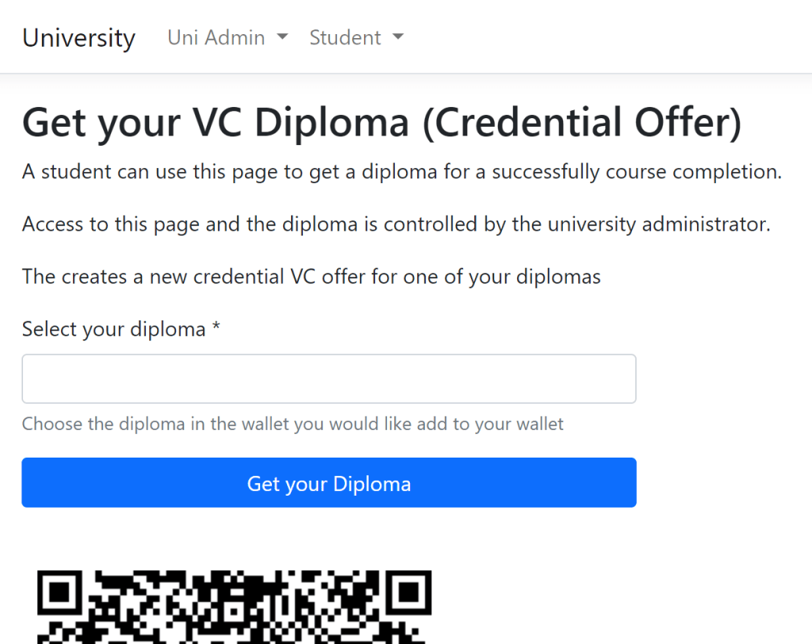Click the required asterisk next to the label
The image size is (812, 644).
tap(216, 328)
